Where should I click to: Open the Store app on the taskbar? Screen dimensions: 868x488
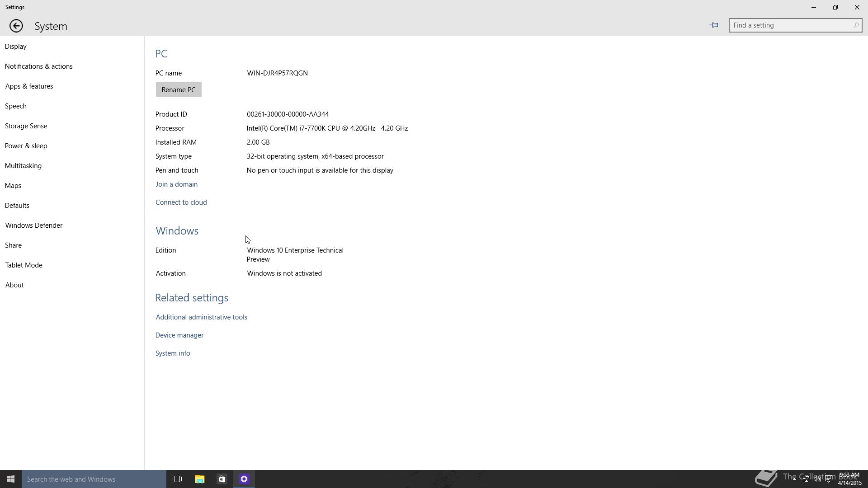point(222,479)
